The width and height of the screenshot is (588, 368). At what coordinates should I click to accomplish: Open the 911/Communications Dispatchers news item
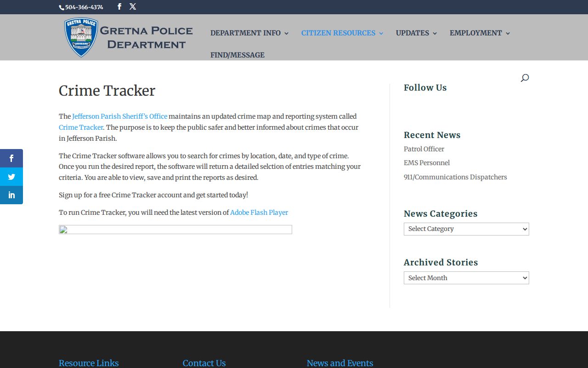pyautogui.click(x=455, y=177)
